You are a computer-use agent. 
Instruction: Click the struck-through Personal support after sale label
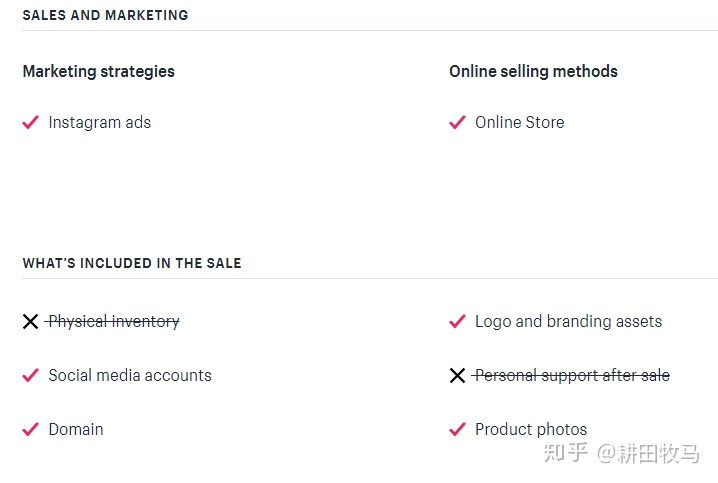click(572, 375)
